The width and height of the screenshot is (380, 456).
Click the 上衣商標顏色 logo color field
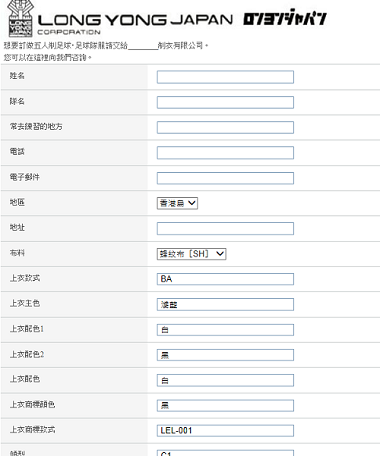click(x=225, y=405)
